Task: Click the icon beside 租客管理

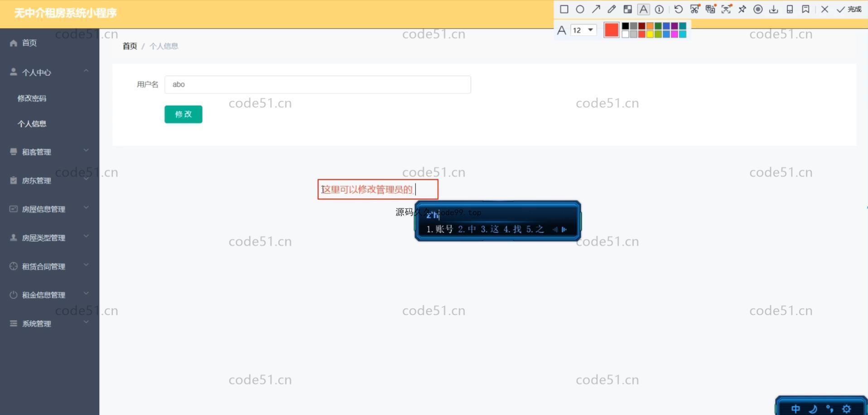Action: click(14, 151)
